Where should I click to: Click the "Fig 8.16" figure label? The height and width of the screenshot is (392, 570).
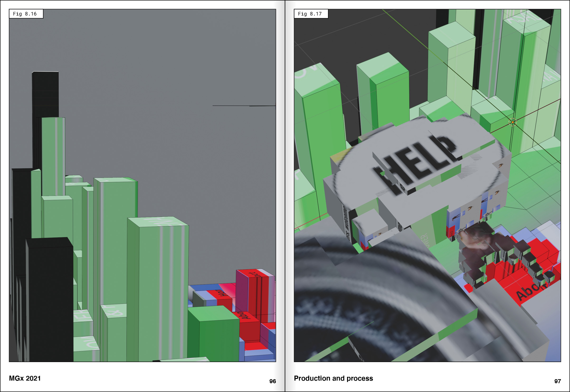[26, 14]
